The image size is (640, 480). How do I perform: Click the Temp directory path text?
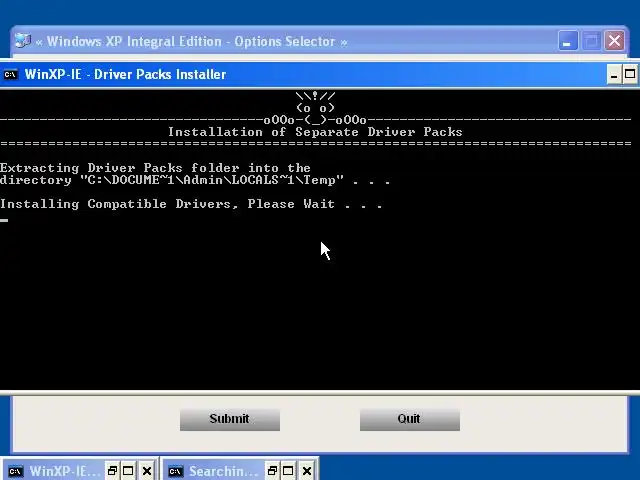click(212, 180)
